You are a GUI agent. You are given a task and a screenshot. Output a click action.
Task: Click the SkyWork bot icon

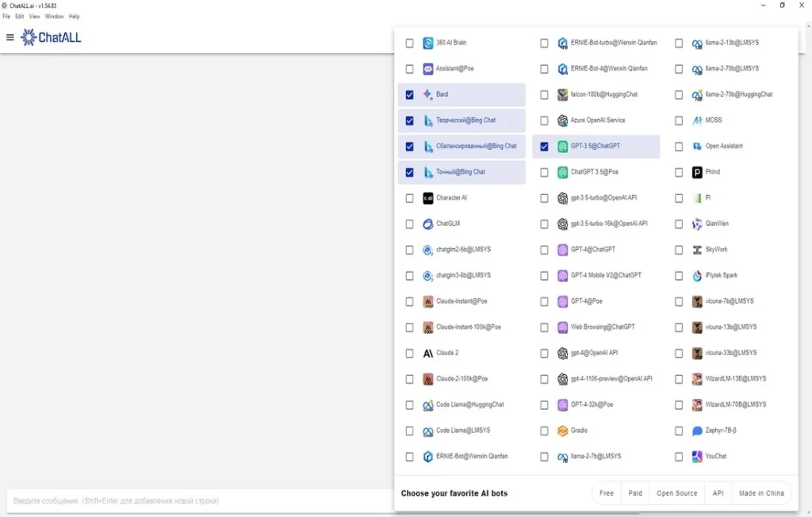(x=697, y=250)
